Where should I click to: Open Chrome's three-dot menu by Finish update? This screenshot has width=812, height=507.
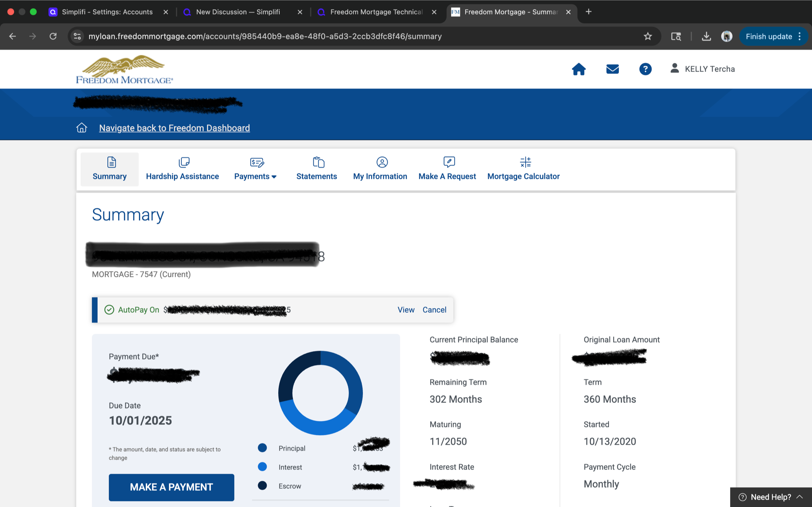click(800, 36)
